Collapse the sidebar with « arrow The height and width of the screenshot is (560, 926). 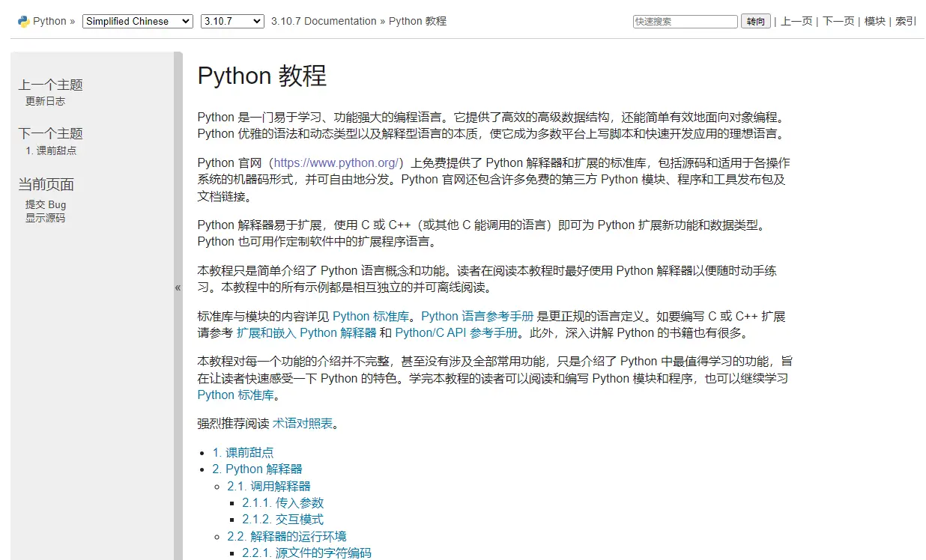(x=178, y=287)
